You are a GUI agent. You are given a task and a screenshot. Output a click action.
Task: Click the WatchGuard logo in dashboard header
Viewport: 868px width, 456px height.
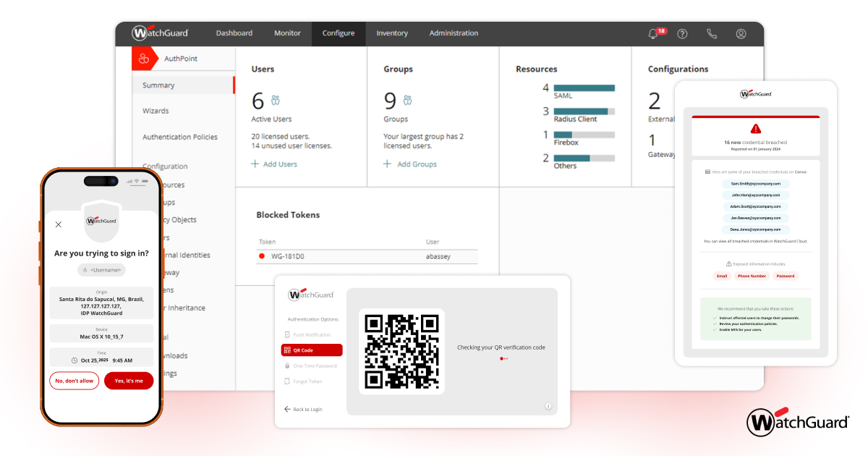160,33
